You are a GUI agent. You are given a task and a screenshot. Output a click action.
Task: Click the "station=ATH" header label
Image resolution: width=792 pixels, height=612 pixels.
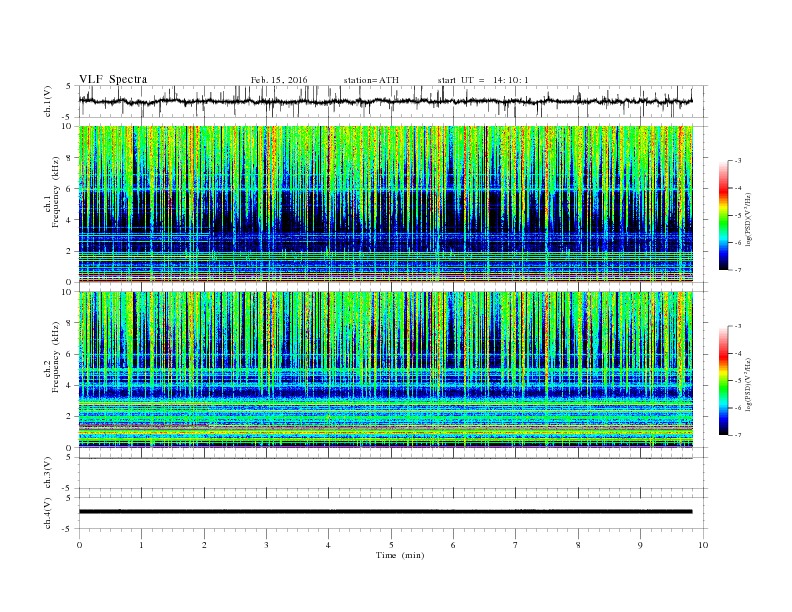(x=371, y=80)
